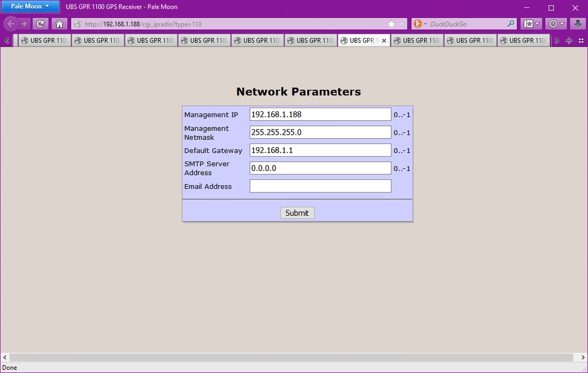Open the Pale Moon application menu
The image size is (588, 373).
coord(30,6)
